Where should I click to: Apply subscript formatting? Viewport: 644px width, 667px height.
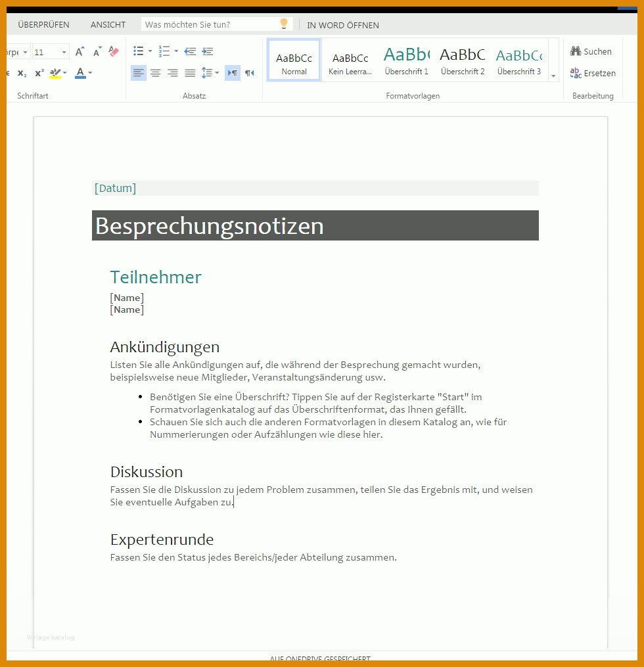(22, 73)
